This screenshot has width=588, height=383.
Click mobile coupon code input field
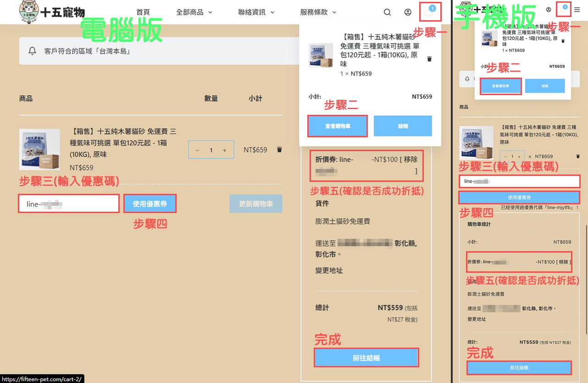[x=519, y=181]
